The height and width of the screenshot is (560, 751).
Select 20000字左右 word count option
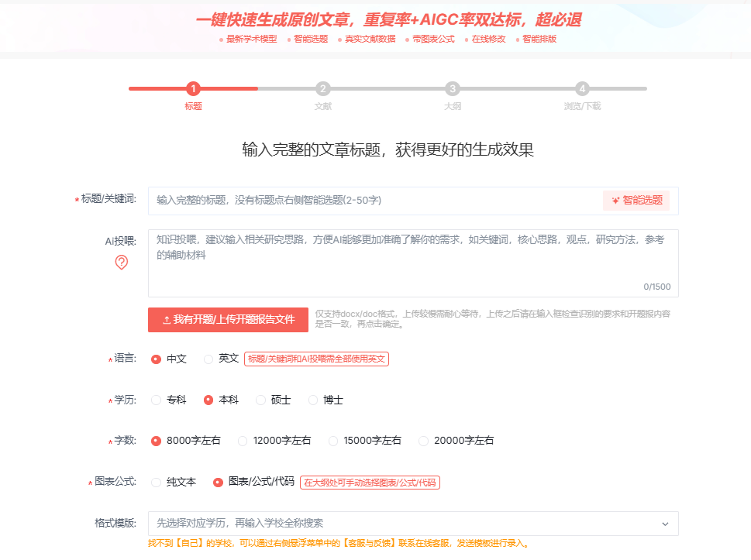pyautogui.click(x=424, y=441)
